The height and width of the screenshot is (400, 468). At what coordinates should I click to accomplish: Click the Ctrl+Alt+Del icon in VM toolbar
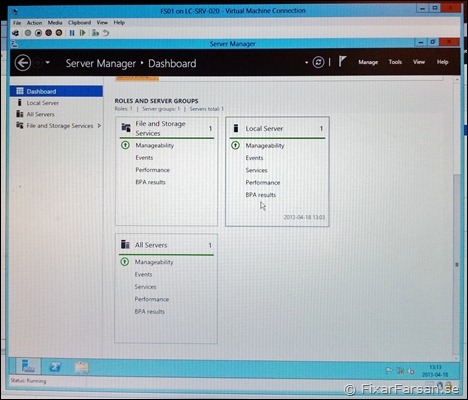click(15, 33)
